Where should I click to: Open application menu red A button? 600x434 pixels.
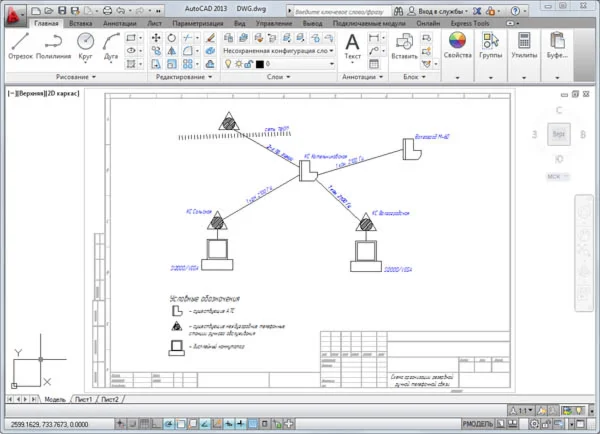click(x=14, y=15)
